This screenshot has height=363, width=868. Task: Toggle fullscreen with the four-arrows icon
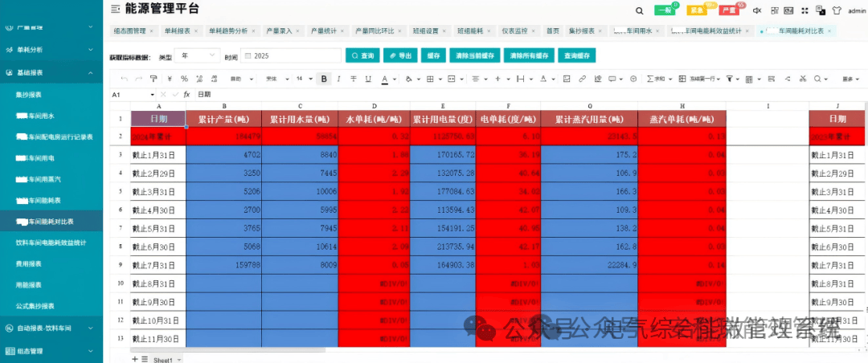click(805, 10)
